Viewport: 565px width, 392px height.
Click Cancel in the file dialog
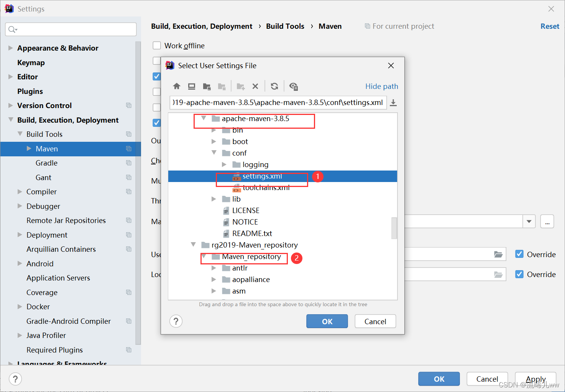[x=375, y=321]
